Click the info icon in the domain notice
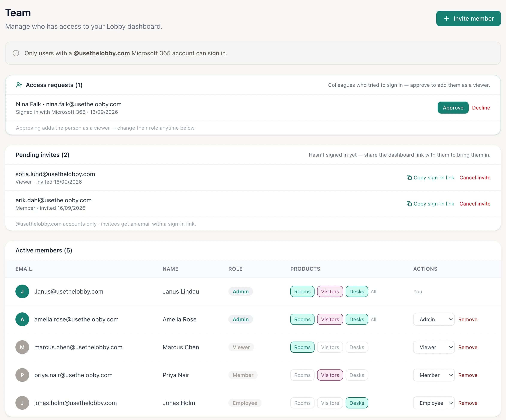Image resolution: width=506 pixels, height=420 pixels. tap(16, 53)
